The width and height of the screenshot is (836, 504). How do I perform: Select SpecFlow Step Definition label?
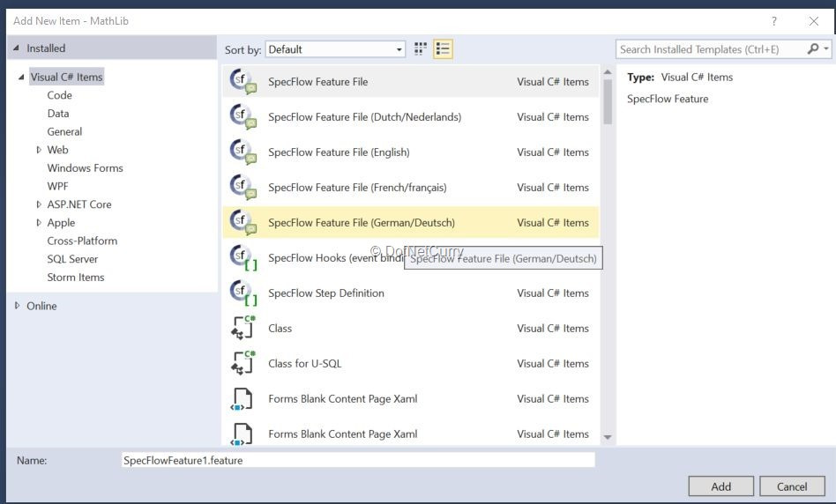(325, 293)
